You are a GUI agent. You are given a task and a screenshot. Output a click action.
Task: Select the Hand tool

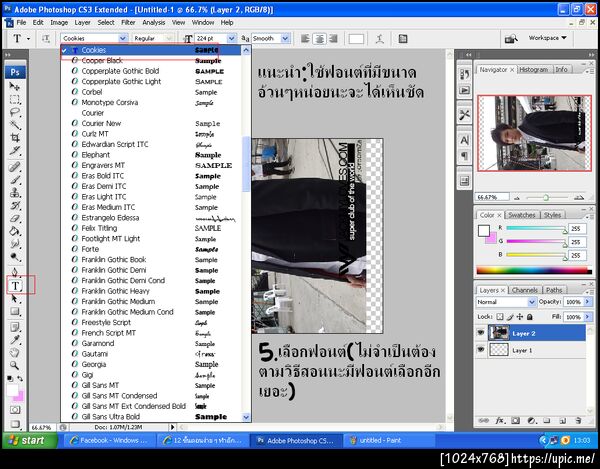point(15,353)
